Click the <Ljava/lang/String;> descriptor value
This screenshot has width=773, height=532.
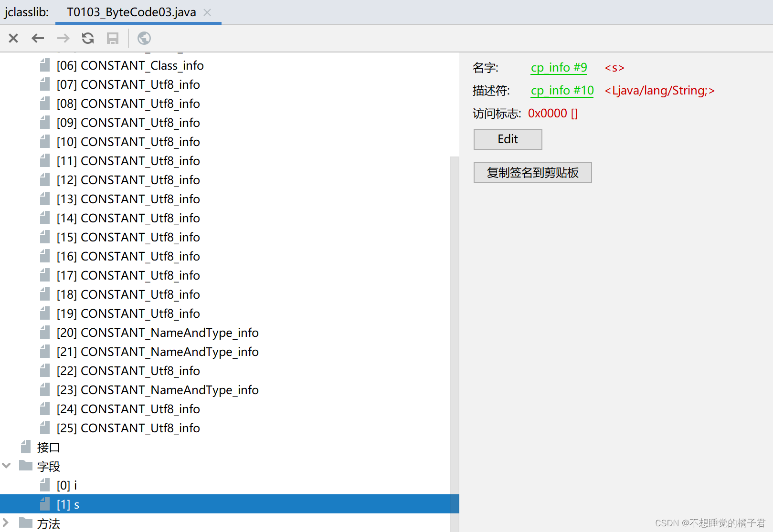coord(660,91)
